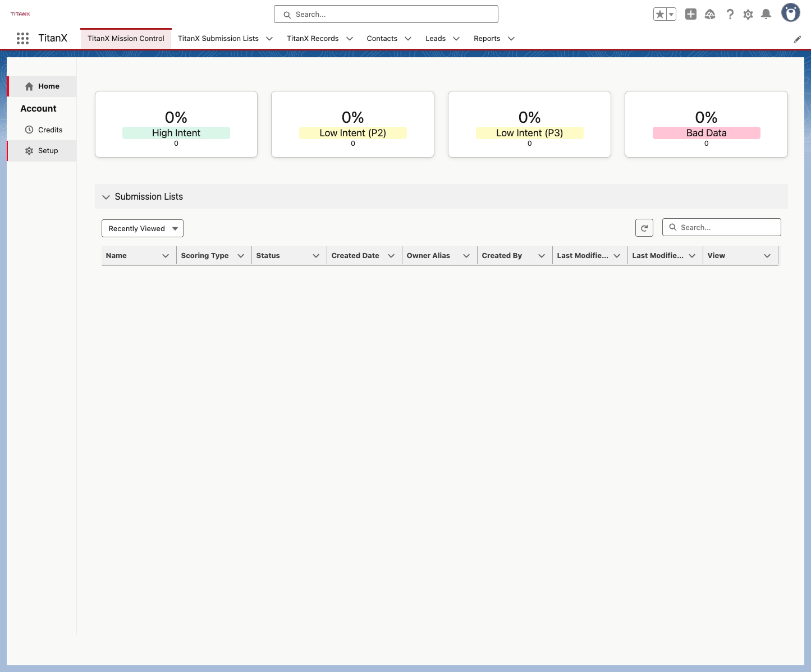
Task: Click the Favorites star icon
Action: [660, 15]
